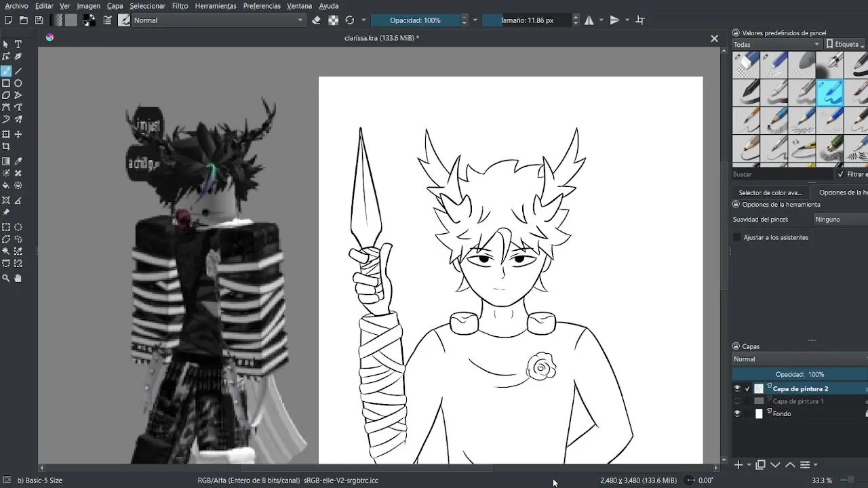Select the Ellipse shape tool
The width and height of the screenshot is (868, 488).
click(x=18, y=83)
